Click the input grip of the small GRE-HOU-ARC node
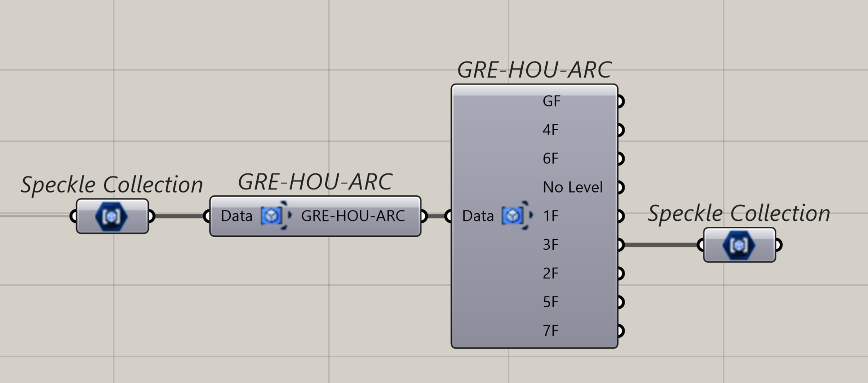Viewport: 868px width, 383px height. point(207,216)
